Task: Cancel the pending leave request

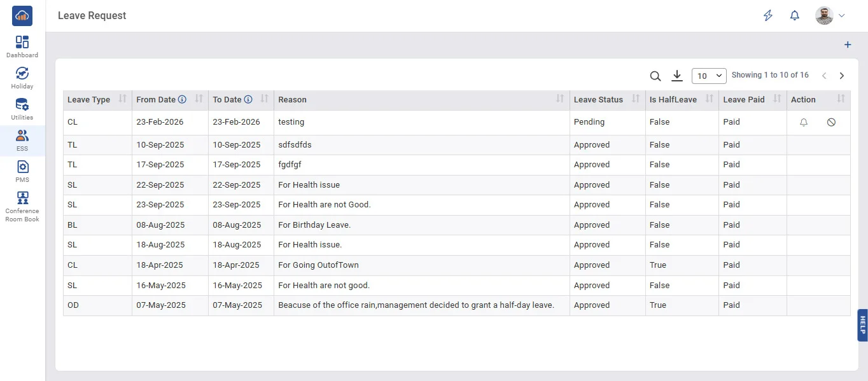Action: 831,122
